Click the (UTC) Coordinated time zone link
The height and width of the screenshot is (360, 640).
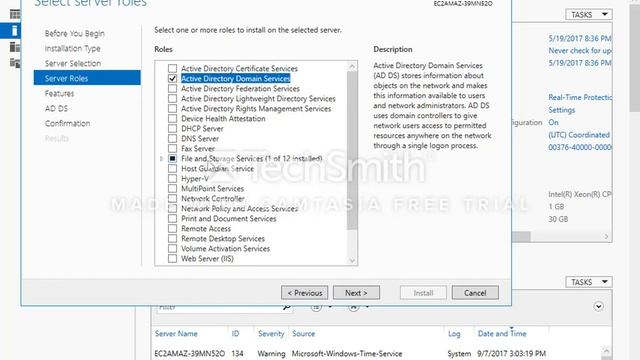click(579, 135)
